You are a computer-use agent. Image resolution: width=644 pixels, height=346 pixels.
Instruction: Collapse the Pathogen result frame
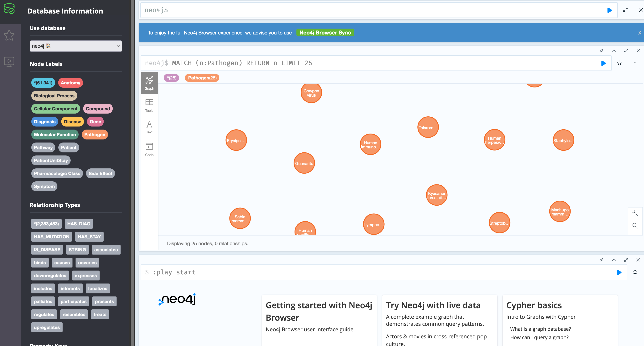tap(614, 51)
